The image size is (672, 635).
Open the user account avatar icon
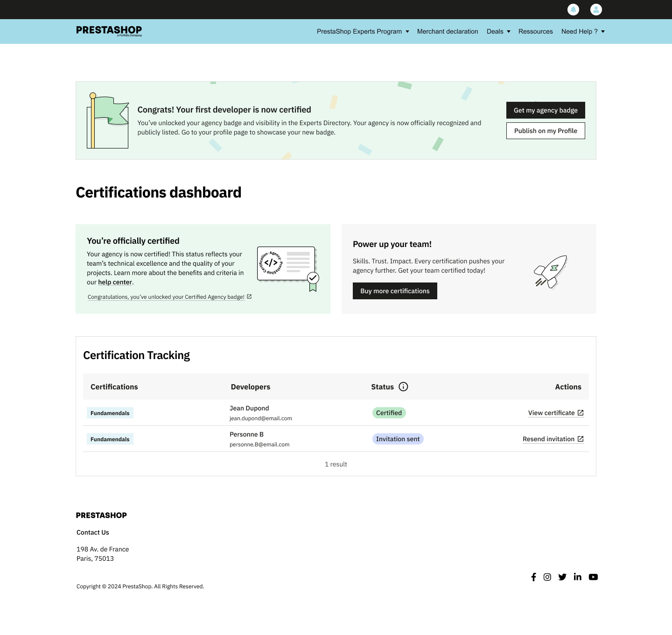(x=596, y=9)
